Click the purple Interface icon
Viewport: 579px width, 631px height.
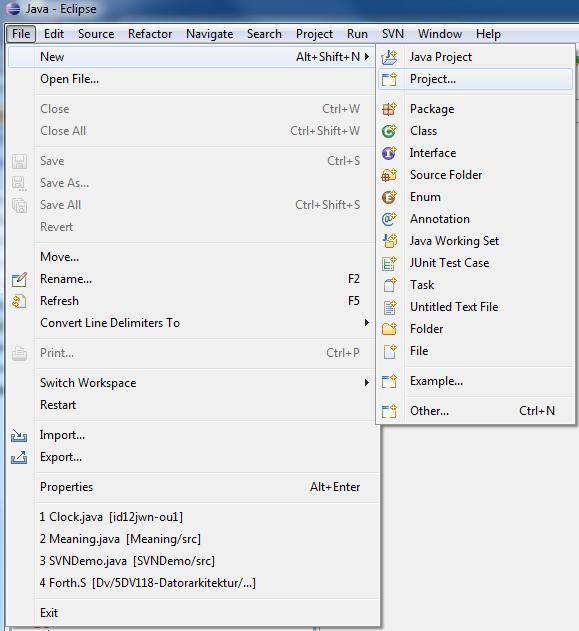389,153
